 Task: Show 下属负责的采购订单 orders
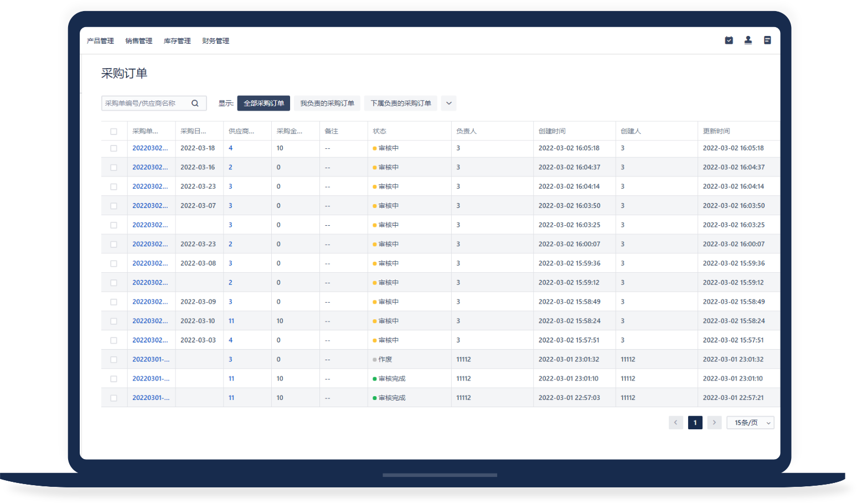click(400, 103)
